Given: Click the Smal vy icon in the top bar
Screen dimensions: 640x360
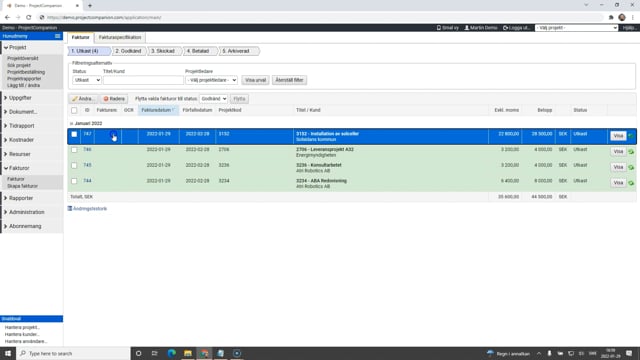Looking at the screenshot, I should click(x=439, y=28).
